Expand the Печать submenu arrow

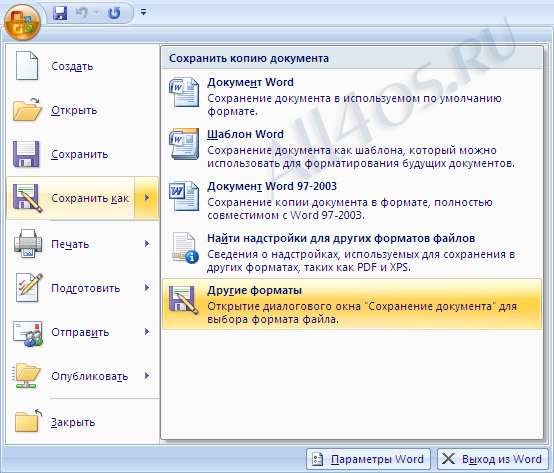(147, 243)
